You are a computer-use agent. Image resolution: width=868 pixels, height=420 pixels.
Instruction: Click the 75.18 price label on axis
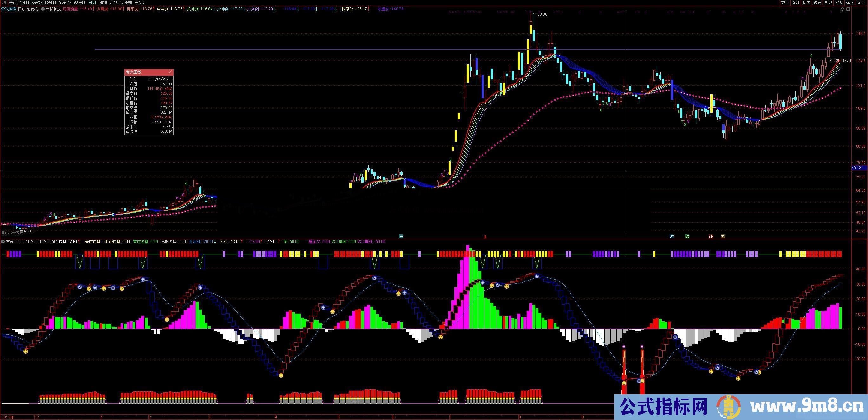858,168
